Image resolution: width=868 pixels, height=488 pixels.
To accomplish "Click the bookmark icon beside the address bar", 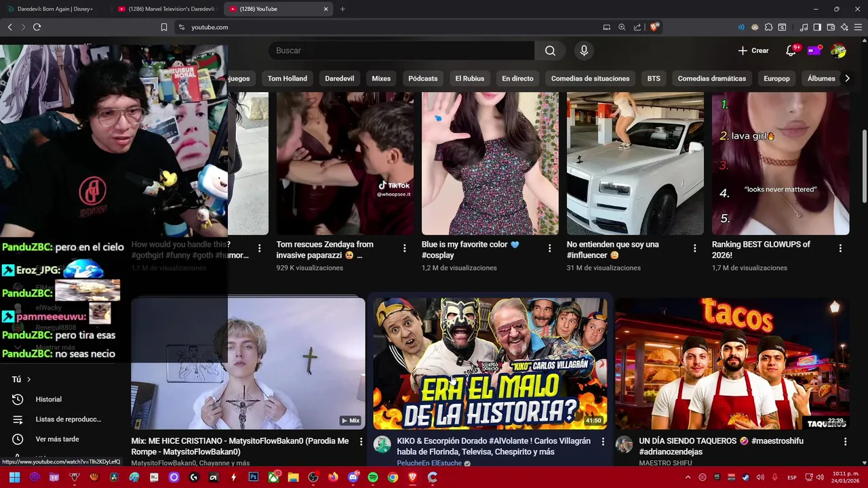I will [164, 27].
